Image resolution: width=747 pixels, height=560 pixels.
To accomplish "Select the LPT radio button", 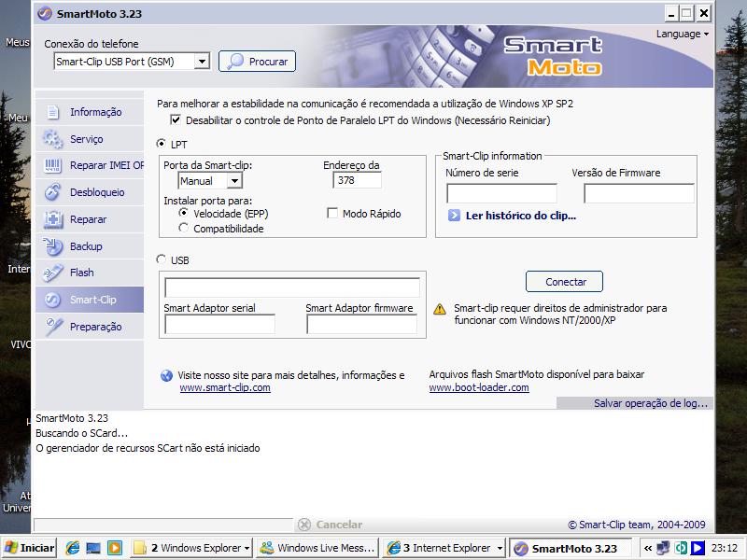I will 162,144.
